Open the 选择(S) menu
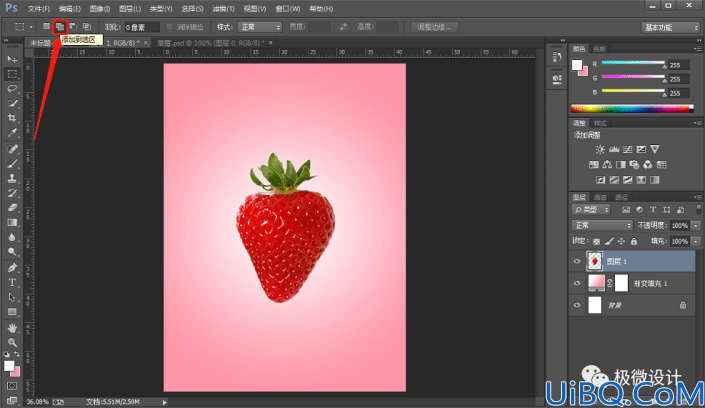The image size is (705, 408). (x=192, y=9)
